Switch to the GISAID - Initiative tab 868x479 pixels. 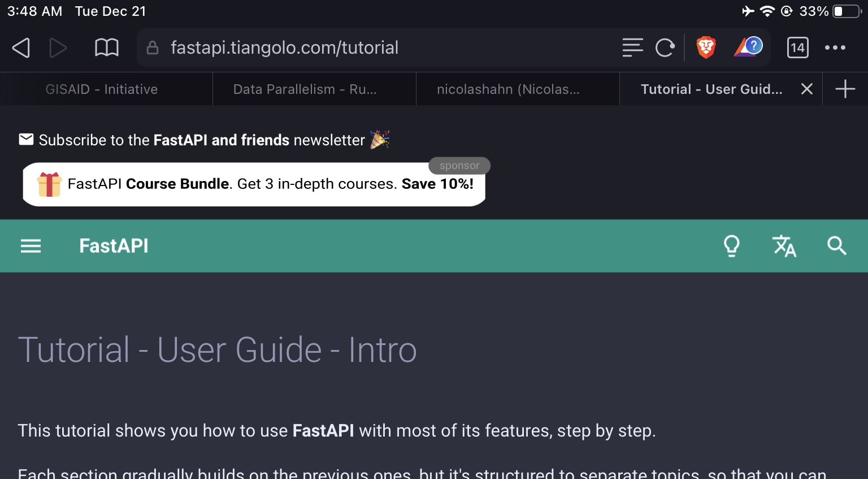[102, 89]
